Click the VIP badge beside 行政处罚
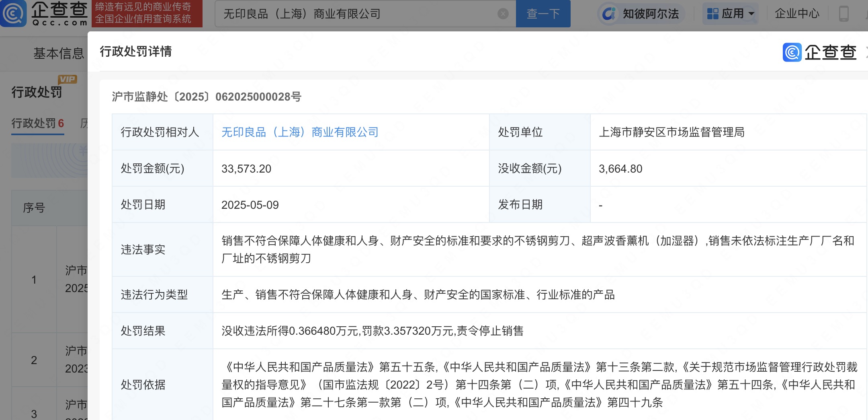The width and height of the screenshot is (868, 420). click(67, 79)
